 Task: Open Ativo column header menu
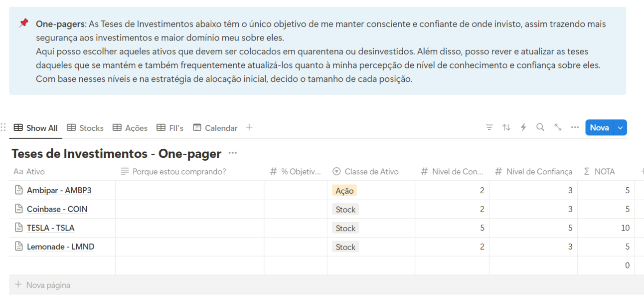coord(62,171)
